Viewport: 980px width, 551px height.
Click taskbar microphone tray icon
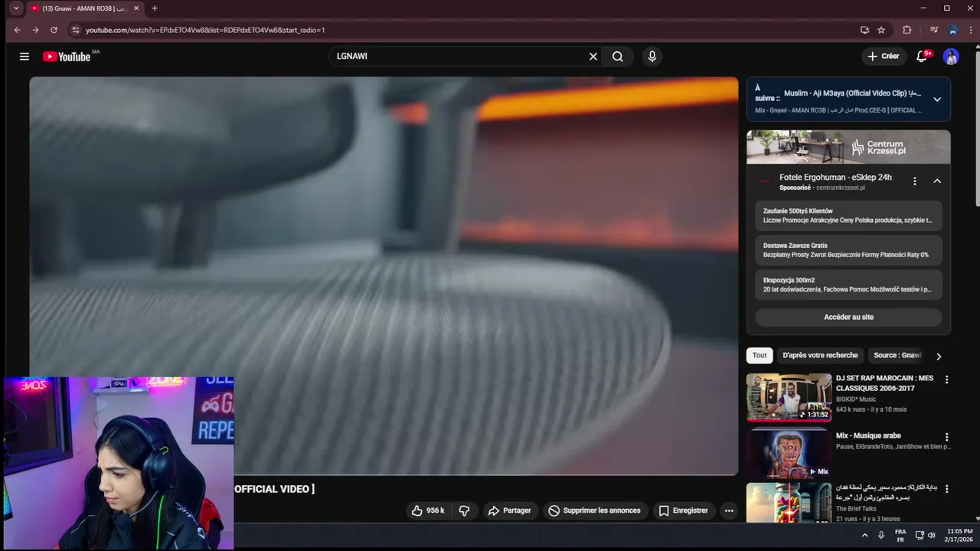tap(881, 536)
